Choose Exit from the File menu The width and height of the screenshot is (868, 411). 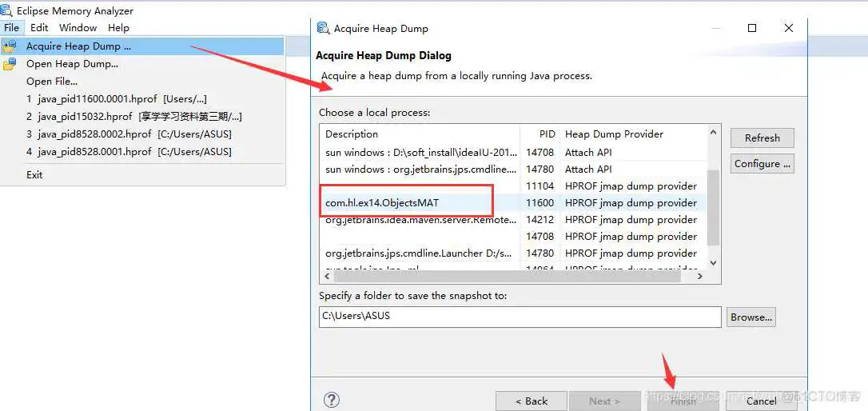(34, 174)
